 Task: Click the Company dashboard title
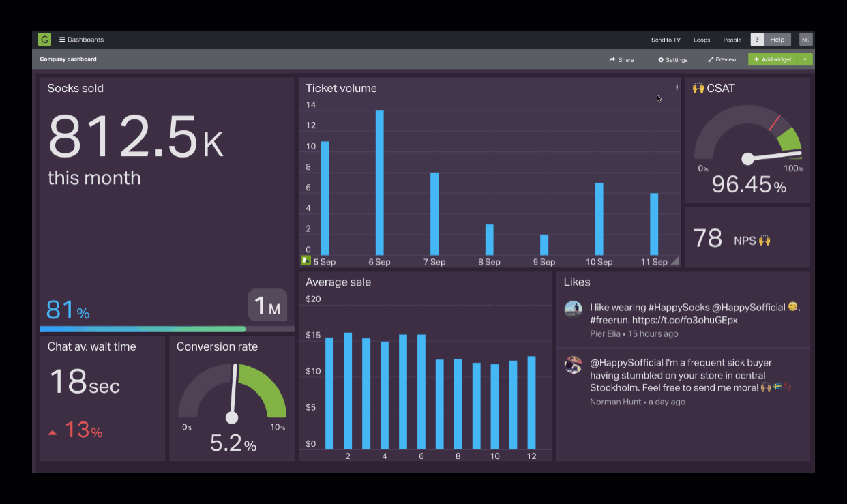tap(68, 60)
